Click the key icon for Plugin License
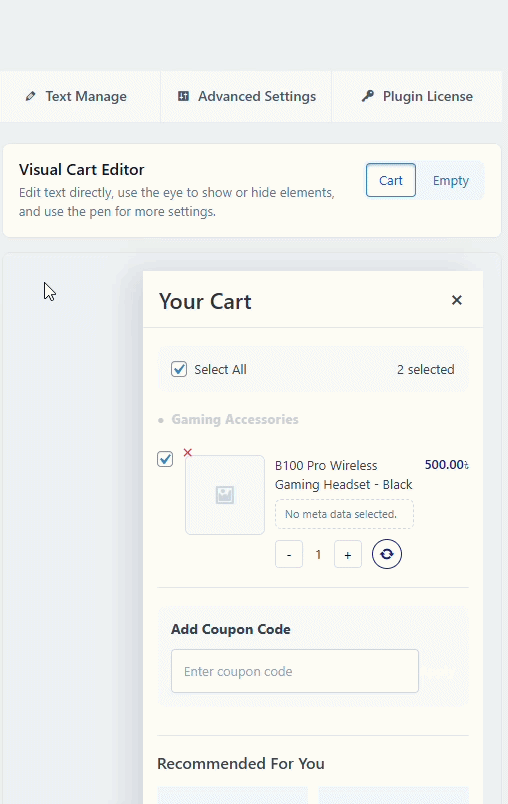Viewport: 508px width, 804px height. click(368, 96)
